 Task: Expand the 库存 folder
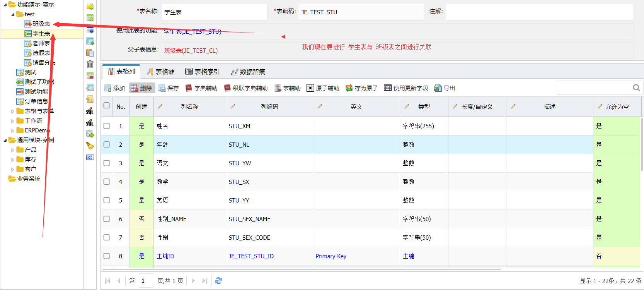(x=13, y=160)
